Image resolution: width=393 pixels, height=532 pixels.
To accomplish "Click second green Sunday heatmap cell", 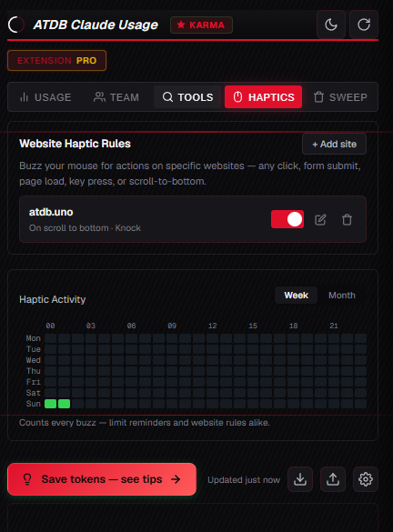I will coord(65,404).
